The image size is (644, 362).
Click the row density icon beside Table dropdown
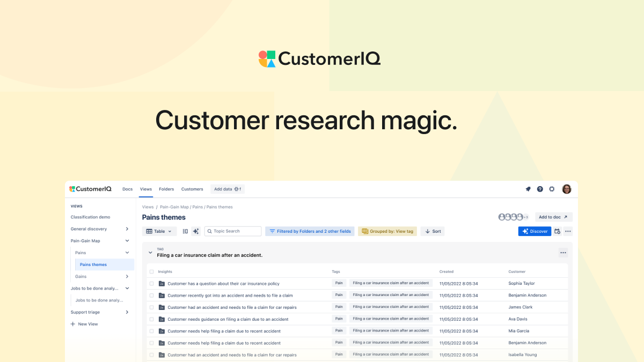click(x=185, y=231)
